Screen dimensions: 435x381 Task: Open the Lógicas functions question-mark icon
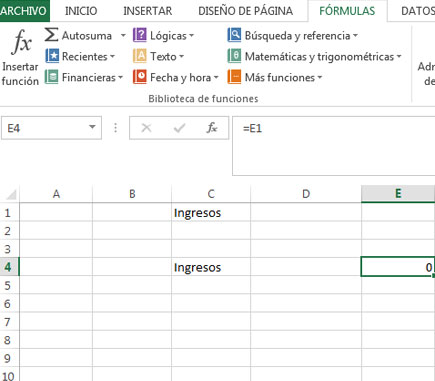click(x=140, y=35)
